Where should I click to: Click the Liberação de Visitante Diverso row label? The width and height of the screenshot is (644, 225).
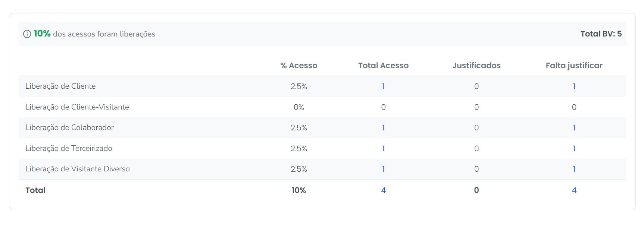(78, 169)
